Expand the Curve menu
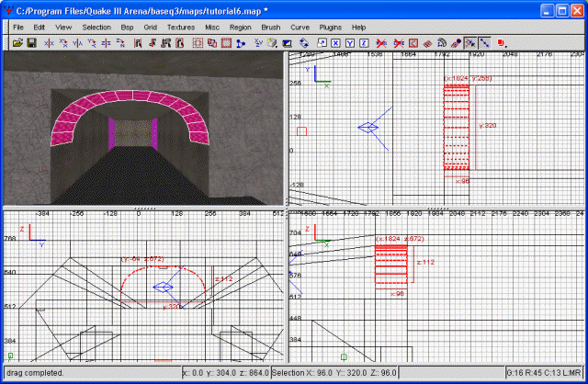This screenshot has height=384, width=588. 300,27
